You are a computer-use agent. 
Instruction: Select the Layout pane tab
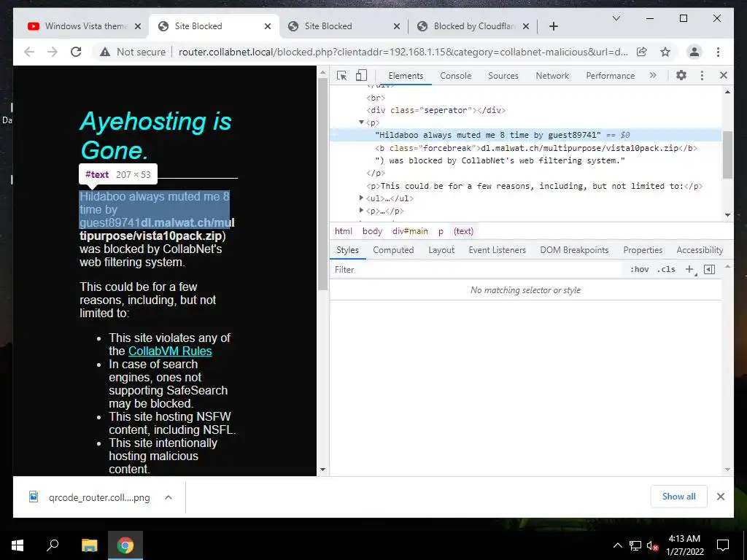pyautogui.click(x=441, y=250)
